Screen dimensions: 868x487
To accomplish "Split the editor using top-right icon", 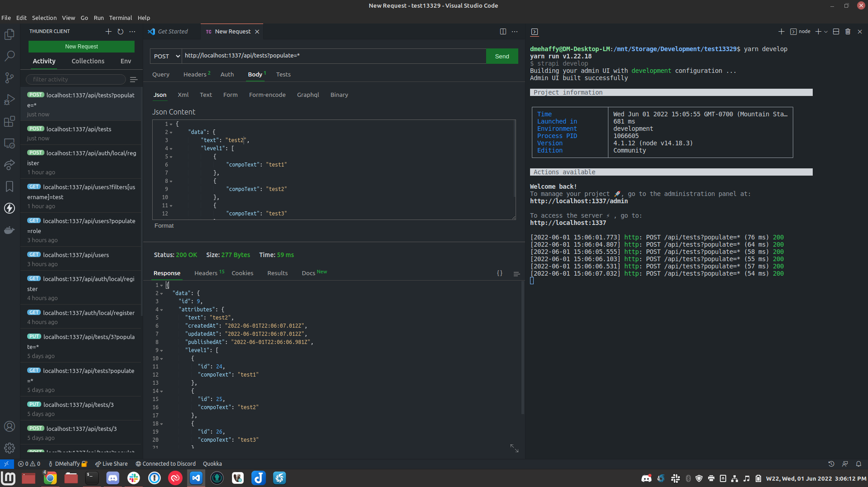I will tap(503, 31).
